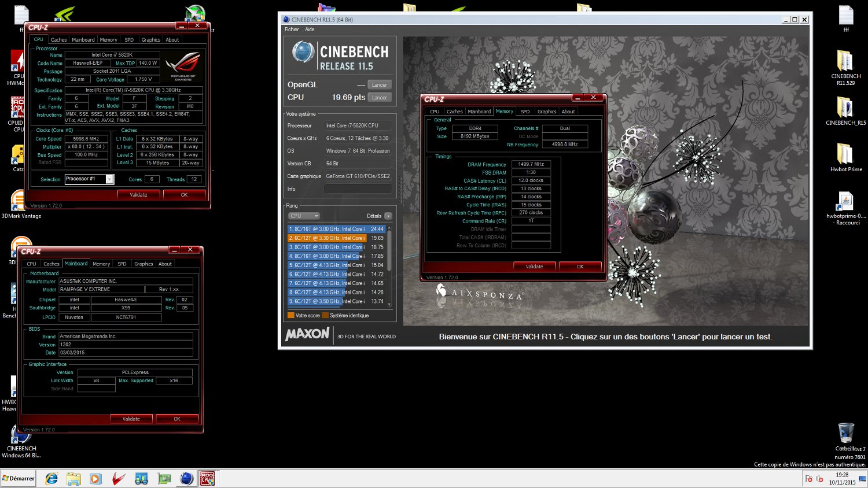Open the Aide menu in Cinebench

click(310, 29)
